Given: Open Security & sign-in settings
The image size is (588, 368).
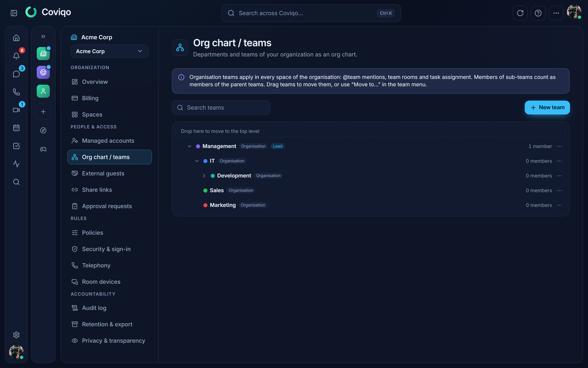Looking at the screenshot, I should (110, 249).
